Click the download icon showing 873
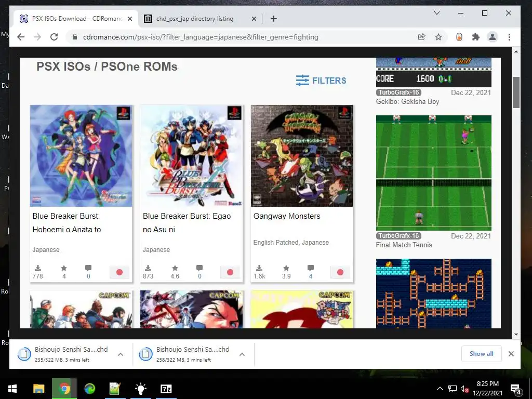 [x=148, y=268]
